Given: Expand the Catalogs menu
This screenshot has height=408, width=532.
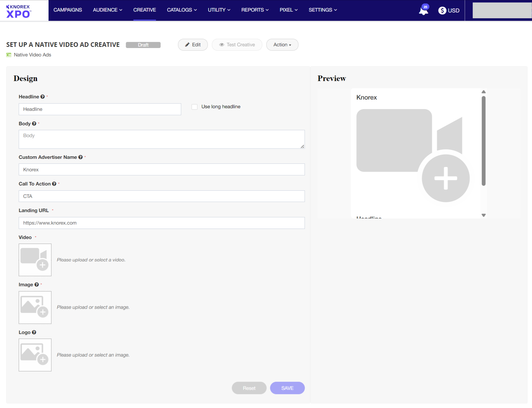Looking at the screenshot, I should pos(182,10).
